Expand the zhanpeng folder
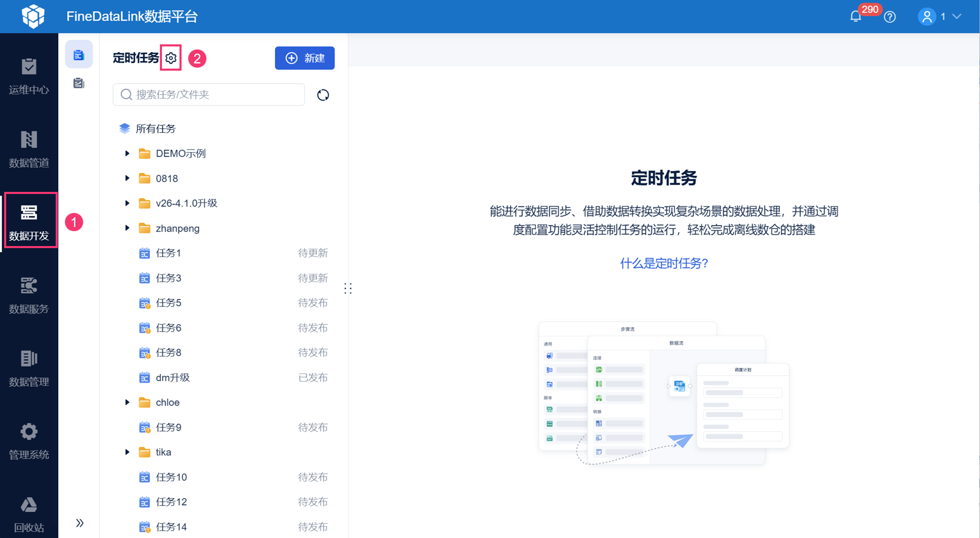The width and height of the screenshot is (980, 538). coord(127,228)
